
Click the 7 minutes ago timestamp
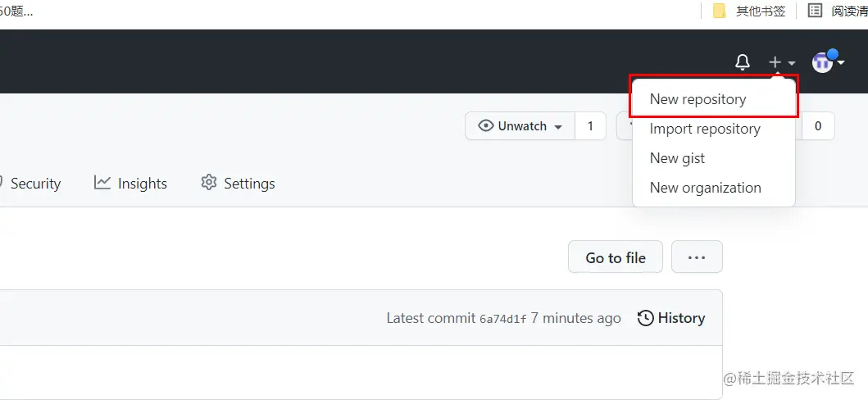(x=575, y=318)
